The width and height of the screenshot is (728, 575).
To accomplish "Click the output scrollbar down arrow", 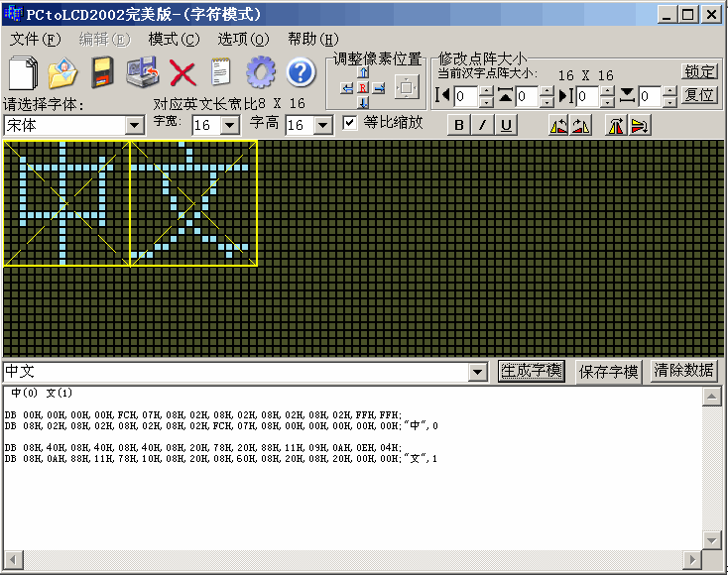I will pos(712,539).
